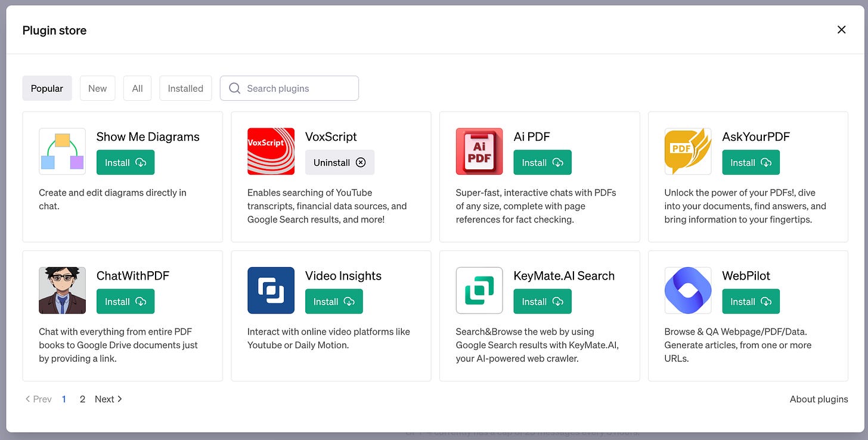
Task: Click the AskYourPDF plugin title
Action: click(756, 137)
